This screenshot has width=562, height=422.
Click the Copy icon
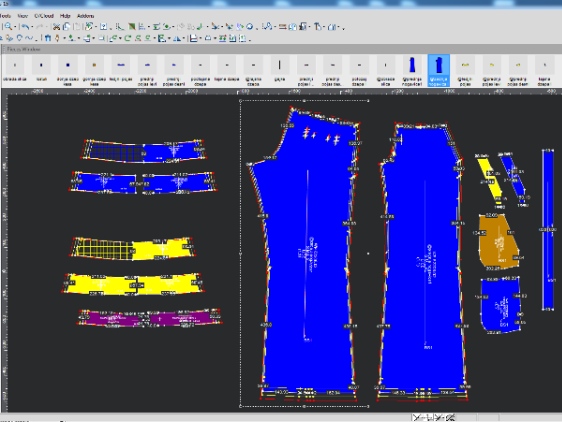66,27
